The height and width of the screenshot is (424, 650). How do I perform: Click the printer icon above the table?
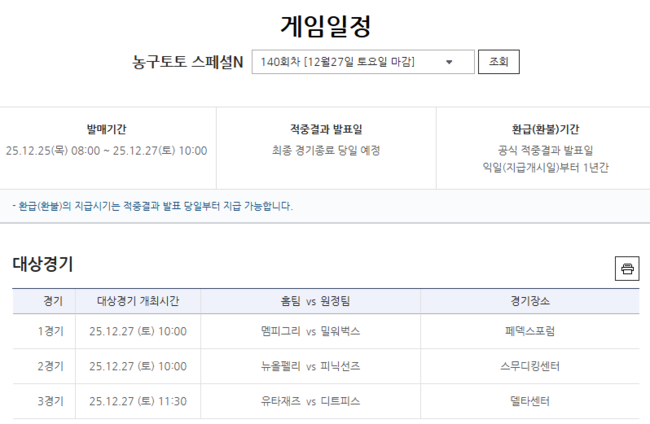coord(627,268)
